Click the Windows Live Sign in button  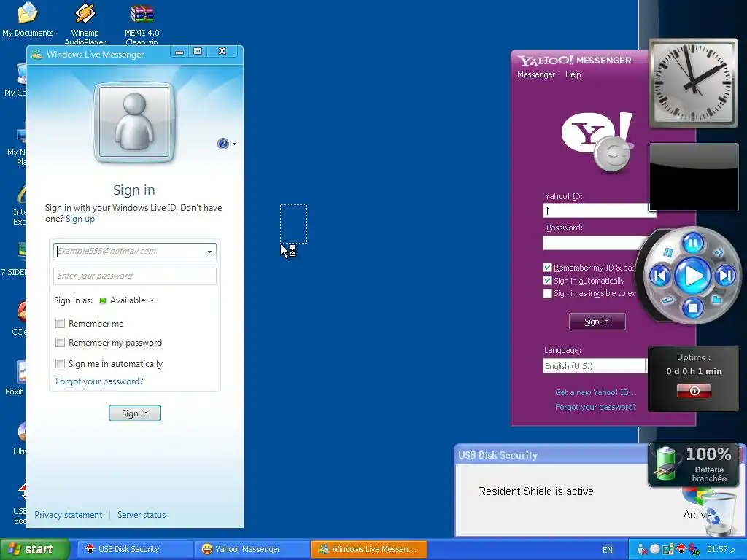[x=135, y=413]
